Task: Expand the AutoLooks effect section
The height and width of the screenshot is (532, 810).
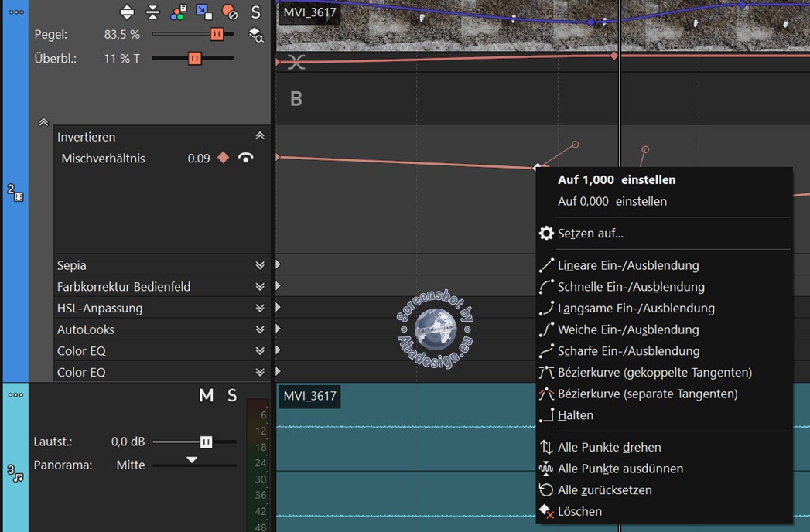Action: click(x=260, y=329)
